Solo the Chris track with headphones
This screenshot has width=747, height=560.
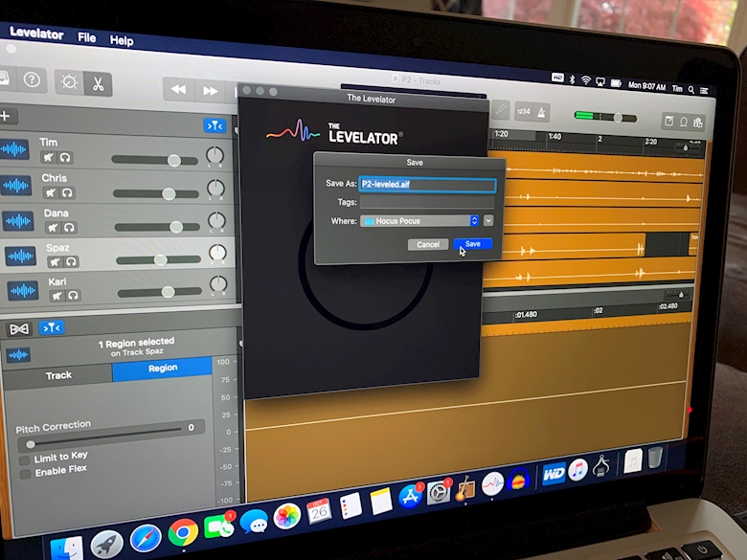[67, 192]
